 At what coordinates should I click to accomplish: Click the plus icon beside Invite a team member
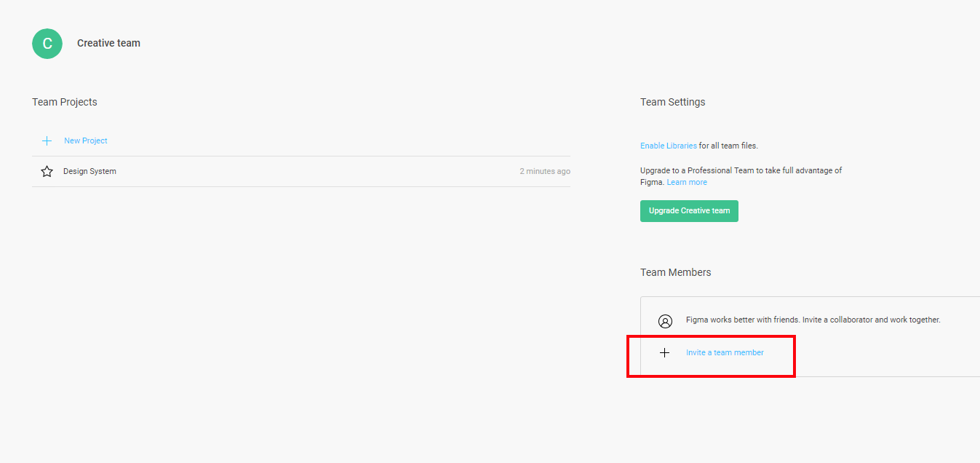click(664, 353)
